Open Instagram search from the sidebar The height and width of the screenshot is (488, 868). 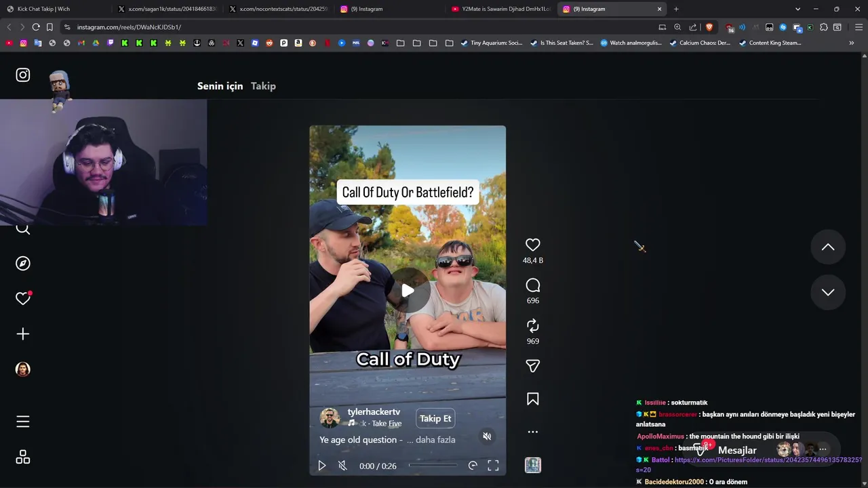(x=23, y=228)
